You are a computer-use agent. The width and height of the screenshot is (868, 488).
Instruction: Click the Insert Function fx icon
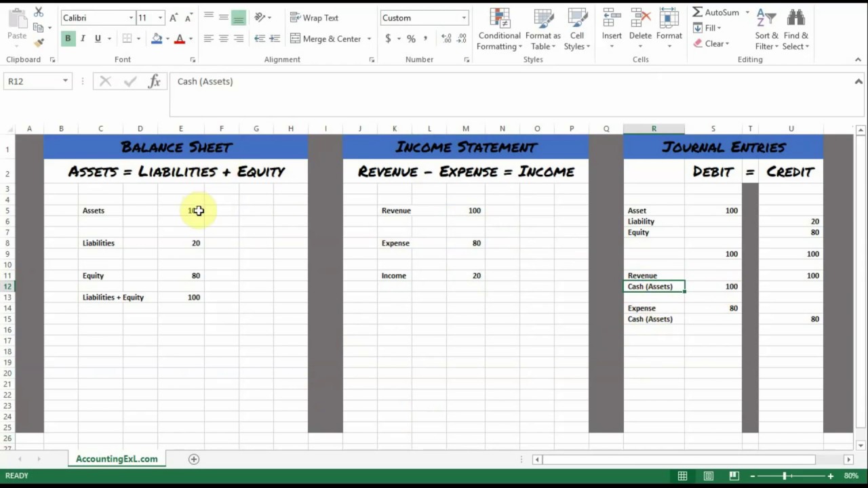pyautogui.click(x=155, y=81)
